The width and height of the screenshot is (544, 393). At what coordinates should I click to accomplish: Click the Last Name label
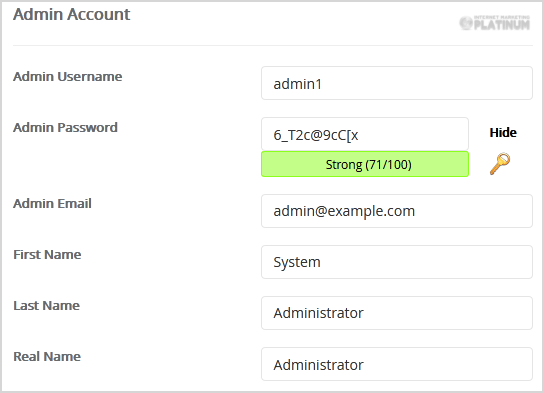click(46, 305)
